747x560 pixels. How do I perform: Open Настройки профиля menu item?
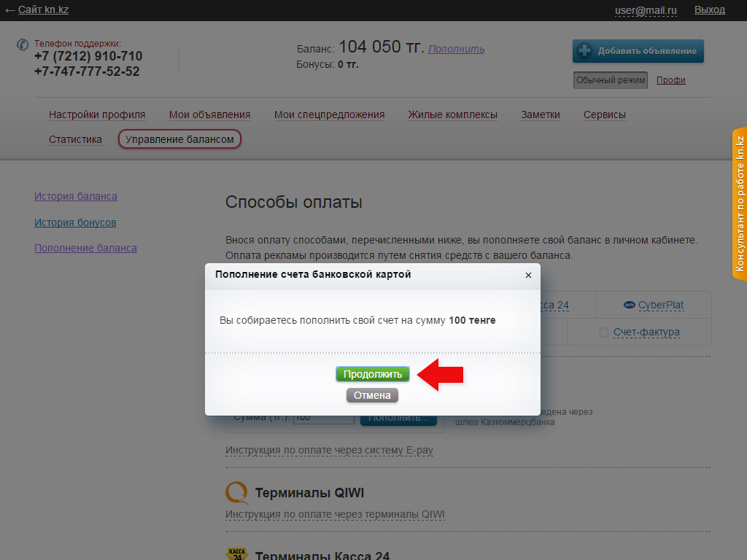(97, 114)
